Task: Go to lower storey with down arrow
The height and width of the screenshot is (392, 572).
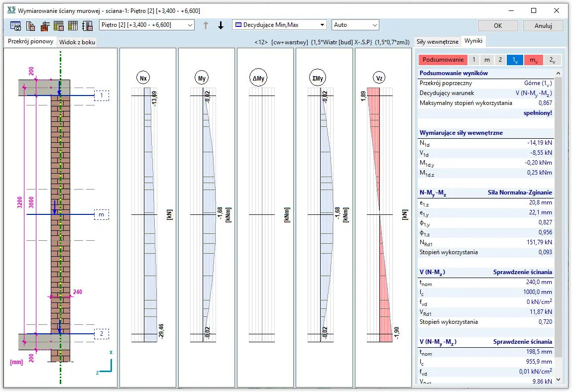Action: [221, 25]
